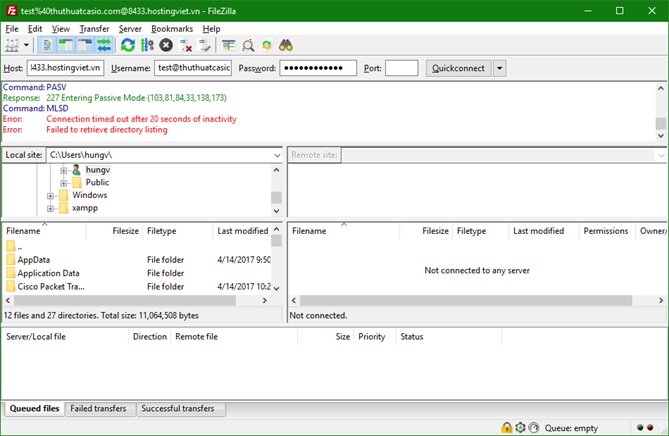This screenshot has height=436, width=669.
Task: Sort local files by Filename column
Action: pos(45,231)
